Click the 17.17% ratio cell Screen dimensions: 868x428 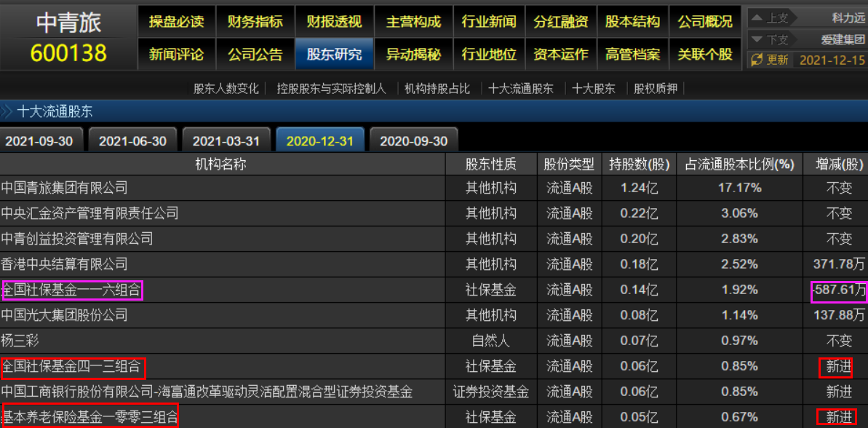739,188
